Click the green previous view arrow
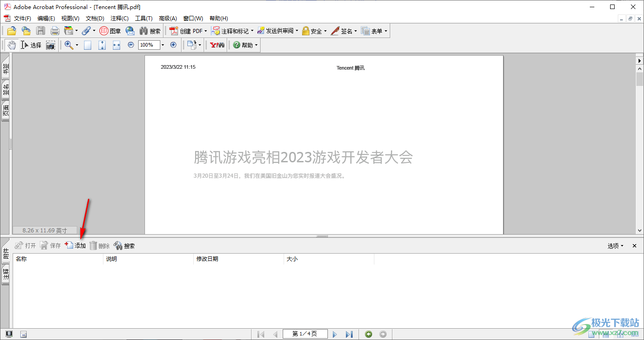Image resolution: width=644 pixels, height=340 pixels. [x=369, y=334]
